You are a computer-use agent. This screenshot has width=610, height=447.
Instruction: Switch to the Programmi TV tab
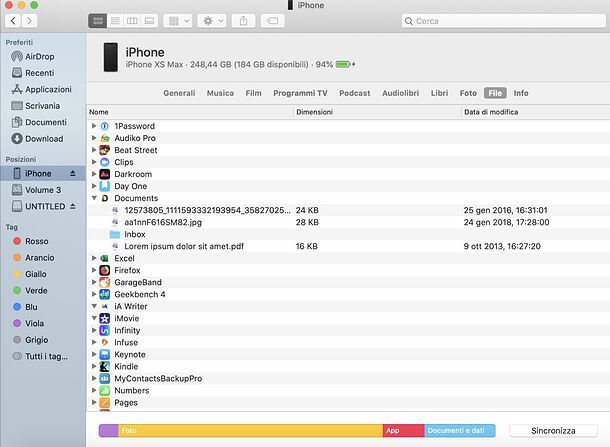click(300, 93)
